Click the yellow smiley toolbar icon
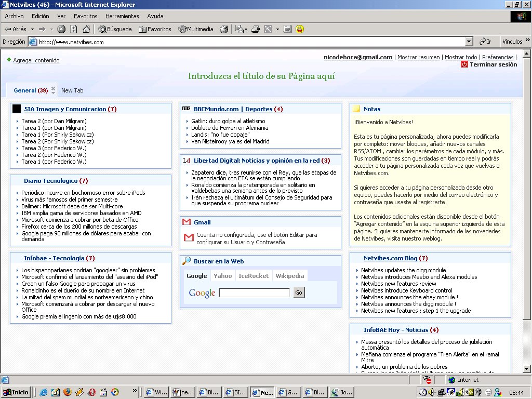Viewport: 532px width, 399px height. tap(300, 29)
